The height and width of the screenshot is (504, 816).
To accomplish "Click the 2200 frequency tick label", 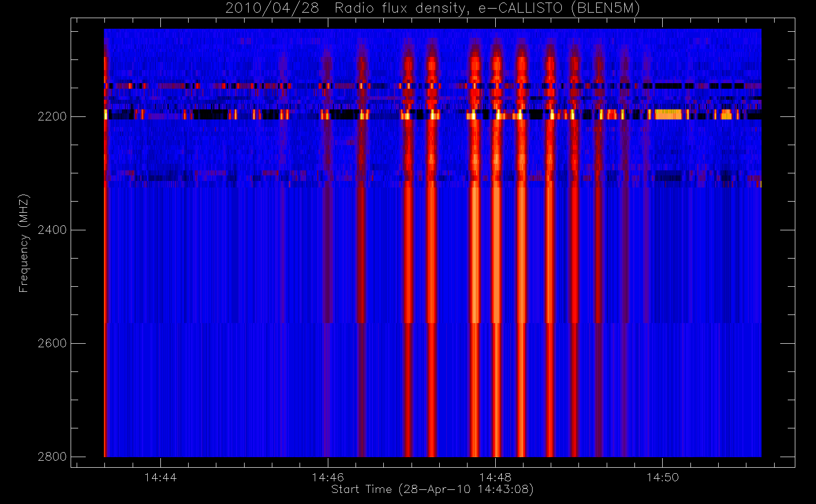I will [52, 116].
